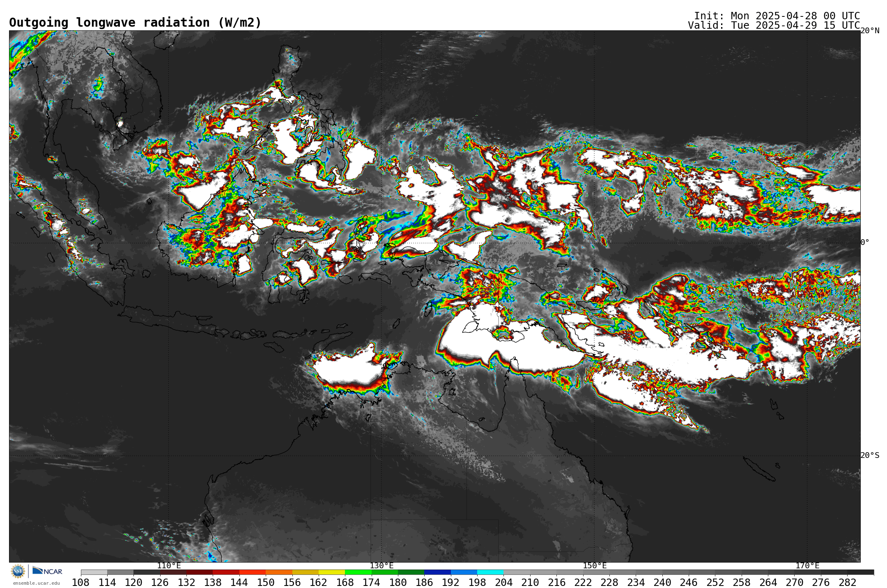Click the colorbar value 252
The image size is (887, 588).
point(715,582)
